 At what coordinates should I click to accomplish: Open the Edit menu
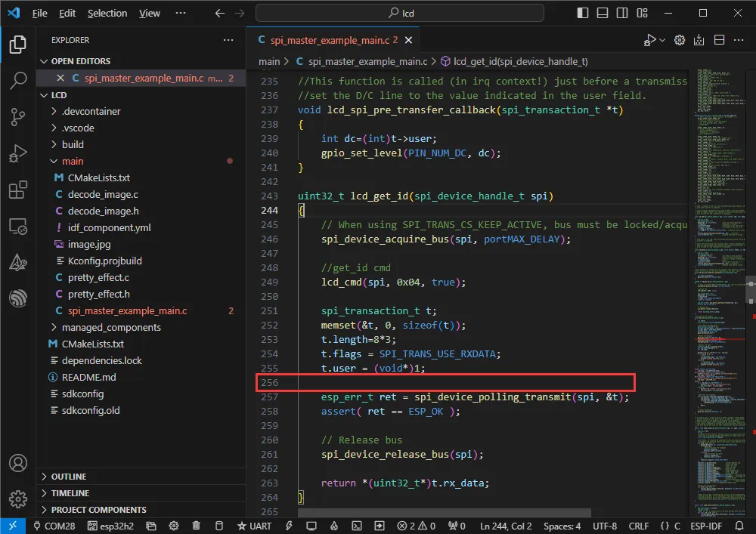67,13
